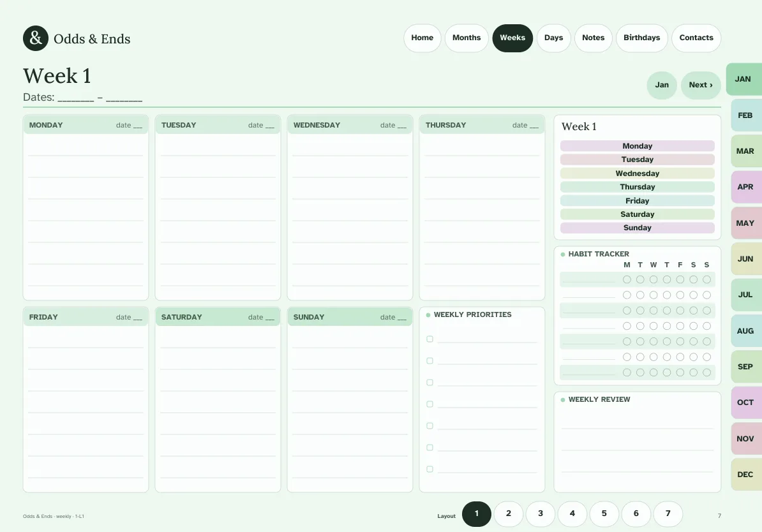Jump to the MAR side tab
The image size is (762, 532).
point(746,151)
